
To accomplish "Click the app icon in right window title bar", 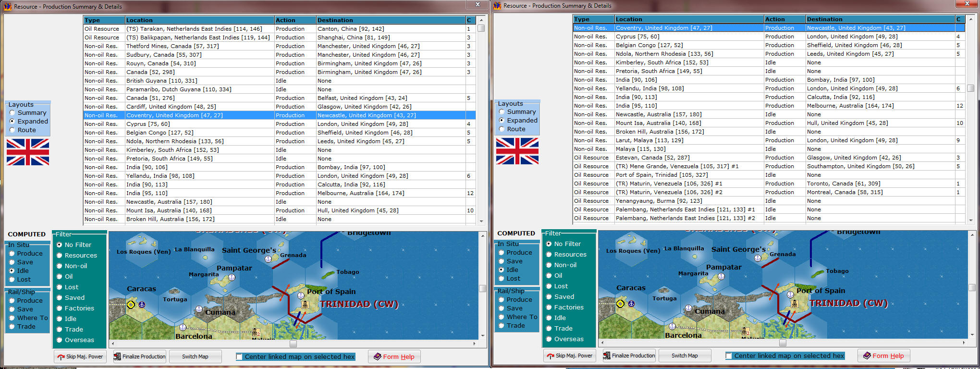I will pyautogui.click(x=497, y=5).
